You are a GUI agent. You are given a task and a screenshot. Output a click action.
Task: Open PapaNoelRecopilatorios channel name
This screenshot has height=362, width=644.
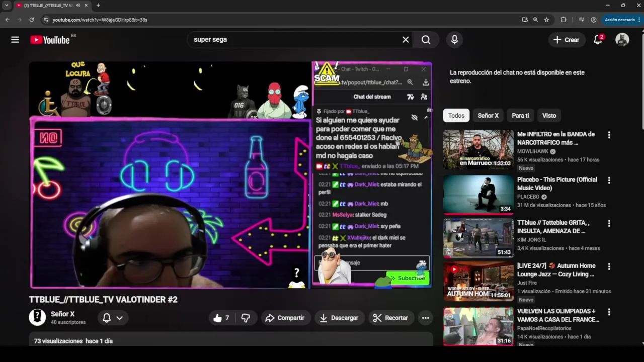click(x=544, y=328)
